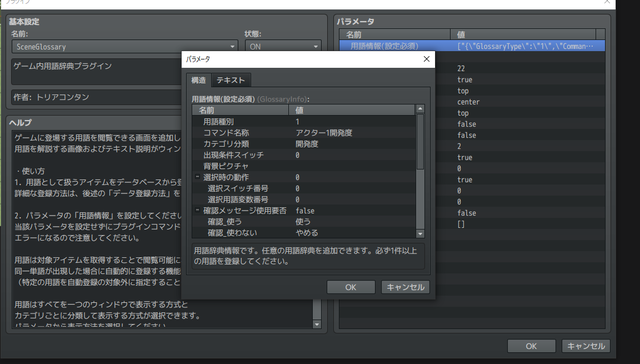Image resolution: width=640 pixels, height=364 pixels.
Task: Click the 開発度 category value
Action: point(307,144)
